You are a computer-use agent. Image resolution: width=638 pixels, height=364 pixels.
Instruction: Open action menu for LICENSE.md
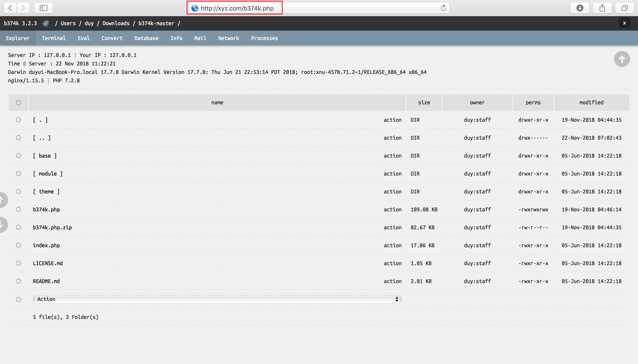[x=393, y=263]
